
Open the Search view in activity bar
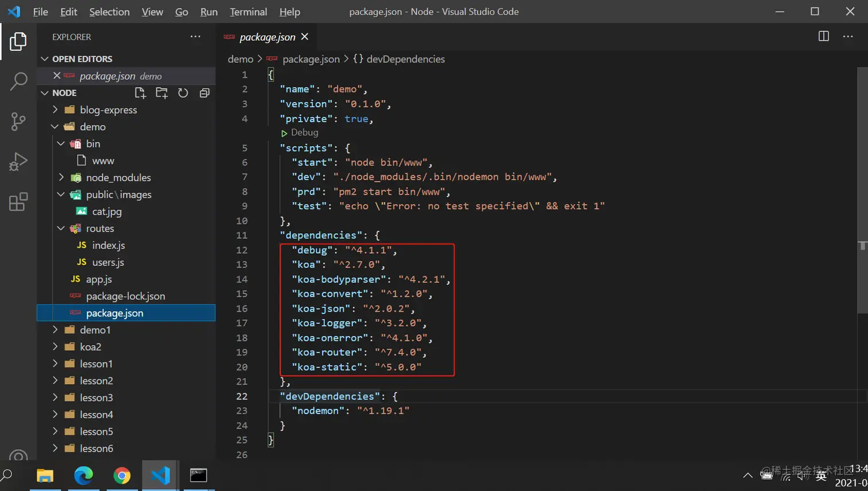pos(18,82)
